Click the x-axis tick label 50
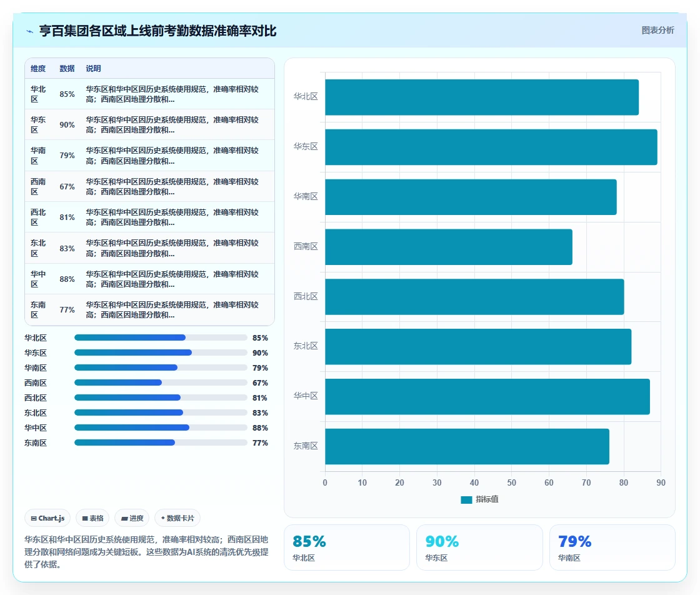The image size is (700, 595). [512, 483]
